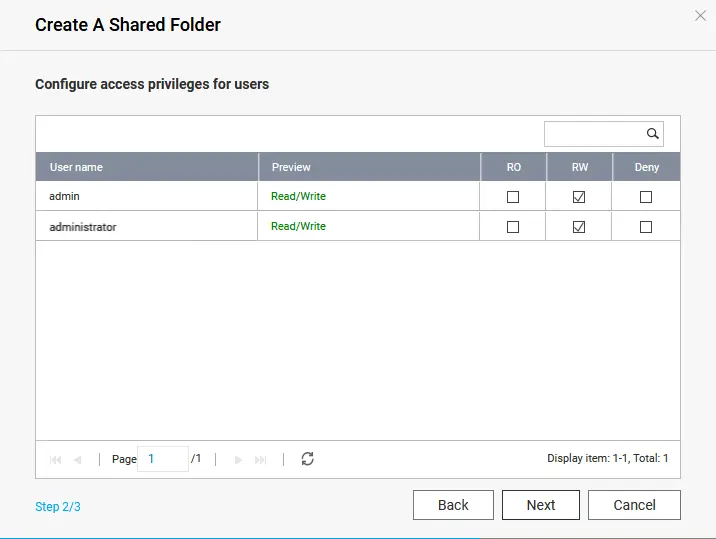Click the User name column header
This screenshot has height=539, width=716.
click(x=147, y=167)
